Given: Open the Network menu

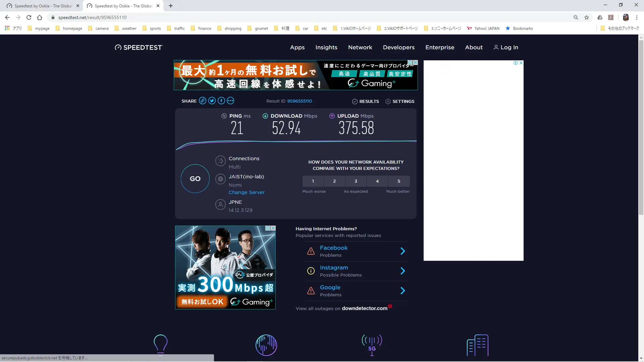Looking at the screenshot, I should (360, 48).
